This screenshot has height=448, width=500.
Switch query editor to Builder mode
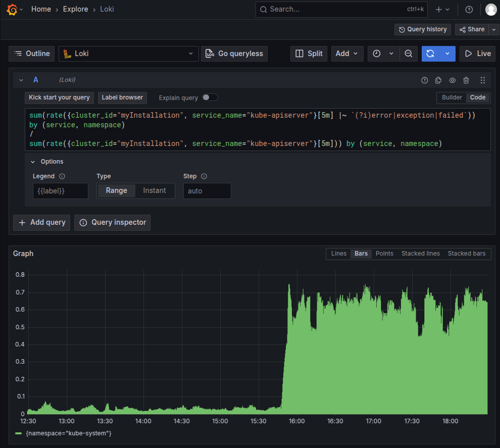point(452,97)
